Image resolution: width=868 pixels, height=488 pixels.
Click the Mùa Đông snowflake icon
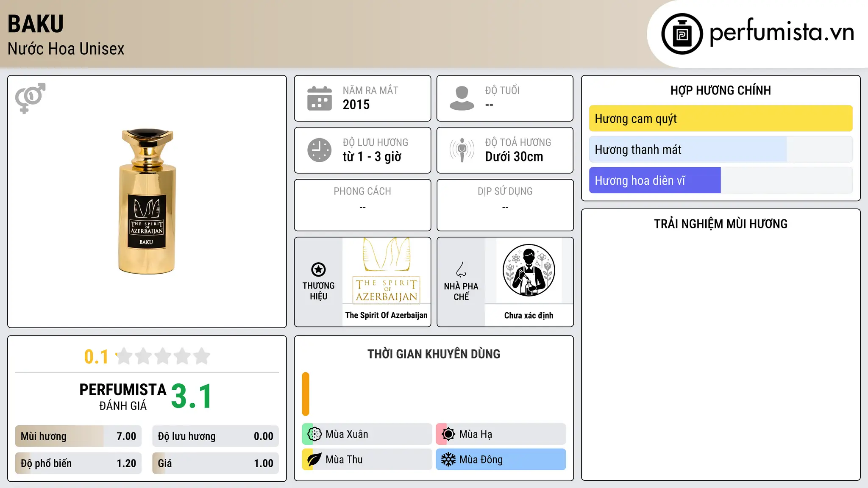pyautogui.click(x=448, y=460)
